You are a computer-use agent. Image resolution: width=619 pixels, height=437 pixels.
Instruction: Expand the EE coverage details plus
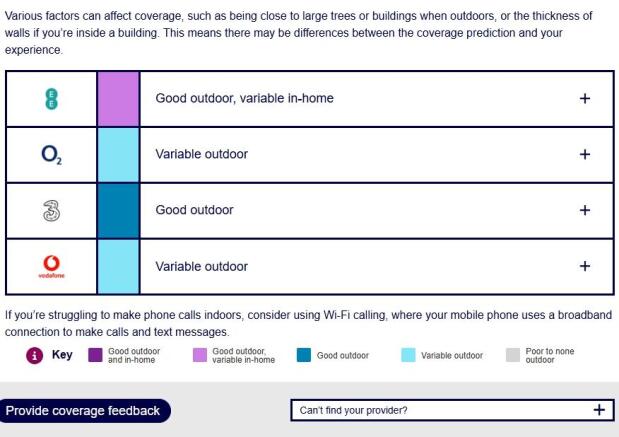(585, 99)
